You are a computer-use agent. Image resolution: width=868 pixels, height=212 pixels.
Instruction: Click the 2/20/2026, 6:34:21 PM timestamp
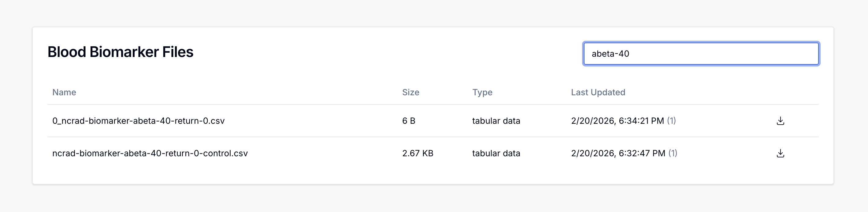pyautogui.click(x=617, y=121)
